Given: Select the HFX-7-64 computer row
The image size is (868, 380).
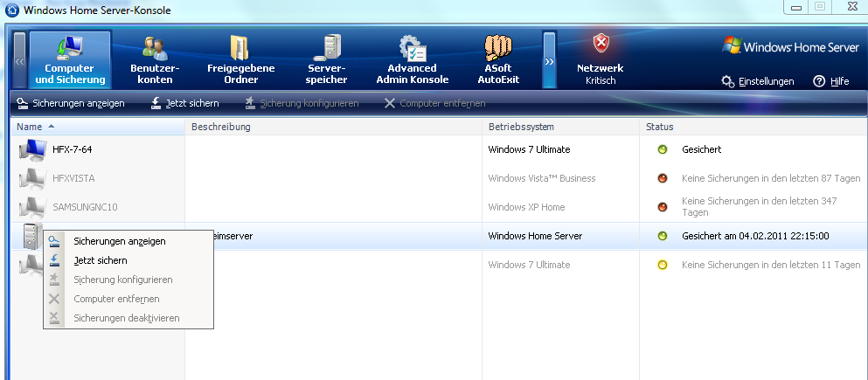Looking at the screenshot, I should pos(440,149).
